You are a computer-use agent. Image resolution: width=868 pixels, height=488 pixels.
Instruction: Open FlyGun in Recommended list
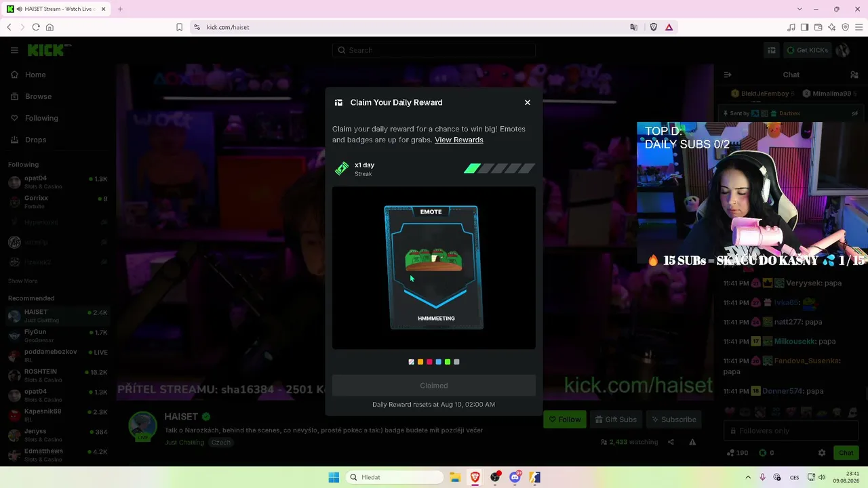[57, 335]
